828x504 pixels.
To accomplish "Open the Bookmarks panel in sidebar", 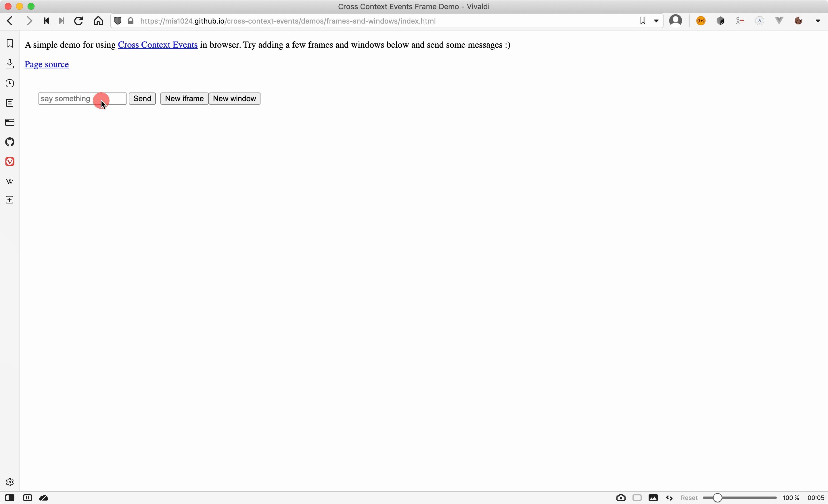I will point(10,43).
